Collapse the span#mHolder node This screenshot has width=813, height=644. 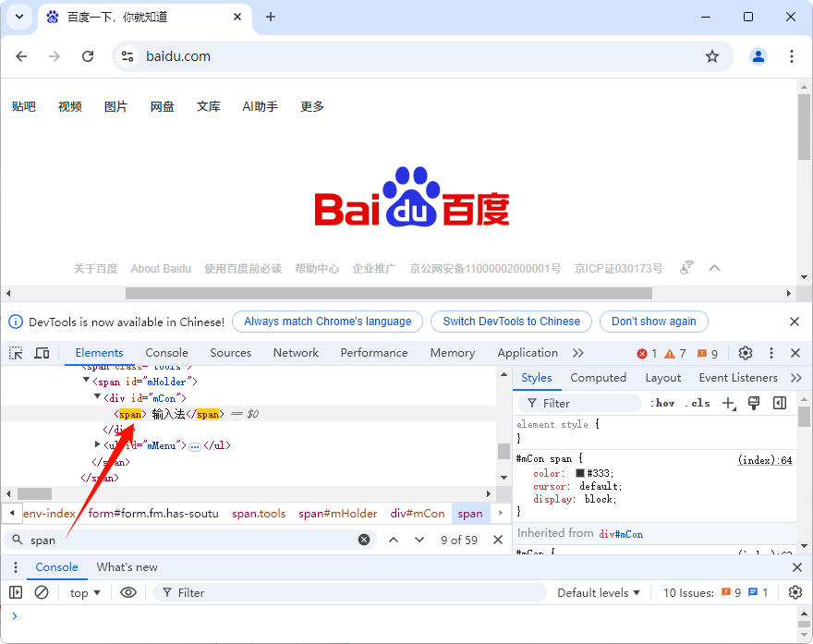86,381
